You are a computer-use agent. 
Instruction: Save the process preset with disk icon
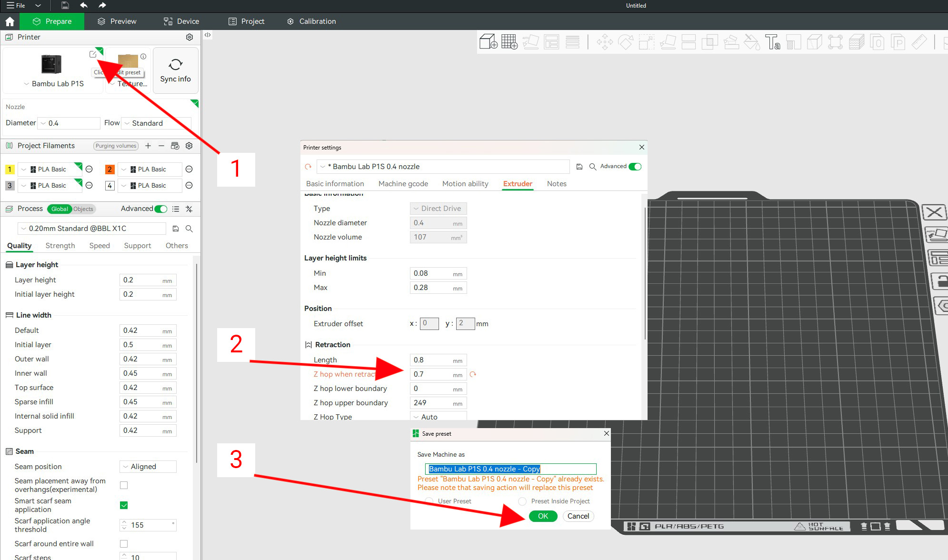pyautogui.click(x=176, y=229)
